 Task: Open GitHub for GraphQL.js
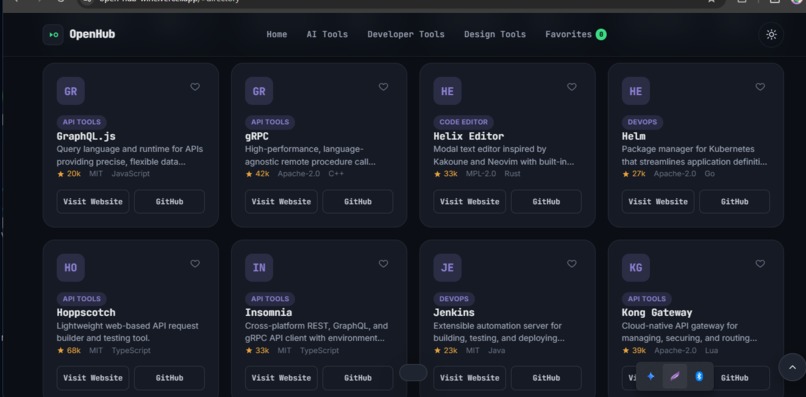coord(170,202)
